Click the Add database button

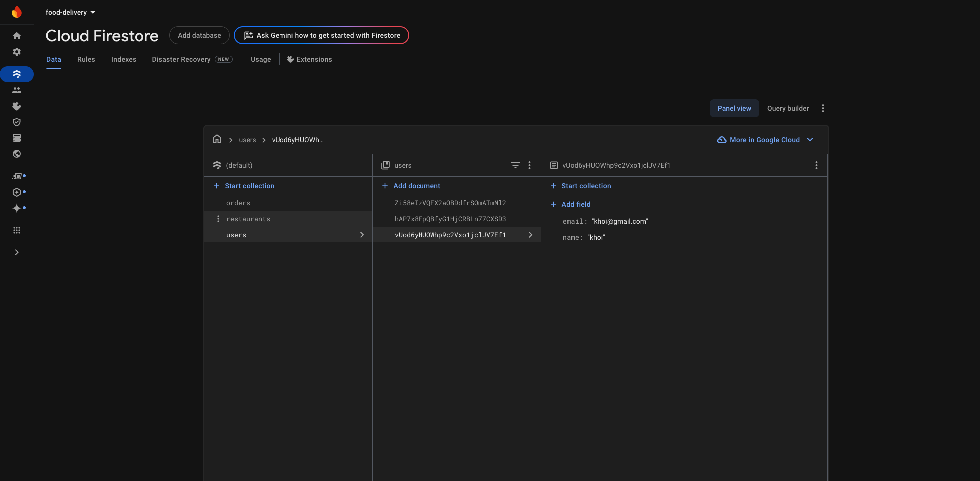click(x=199, y=35)
